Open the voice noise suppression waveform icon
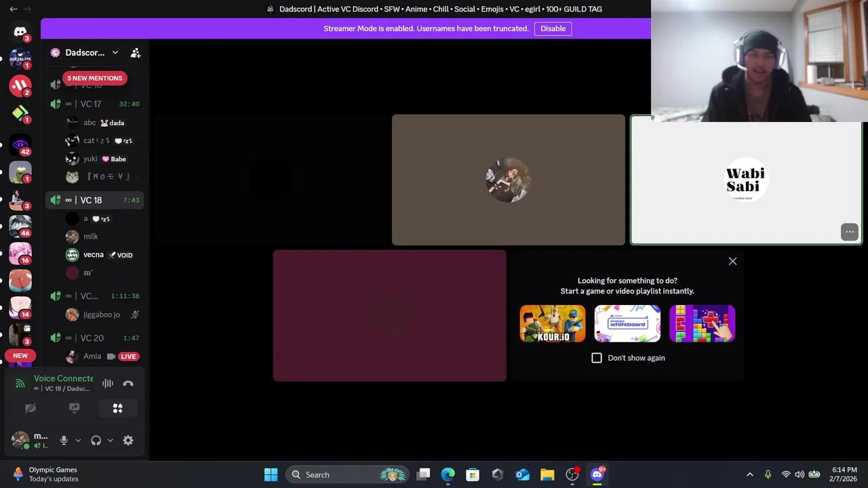This screenshot has width=868, height=488. coord(108,384)
